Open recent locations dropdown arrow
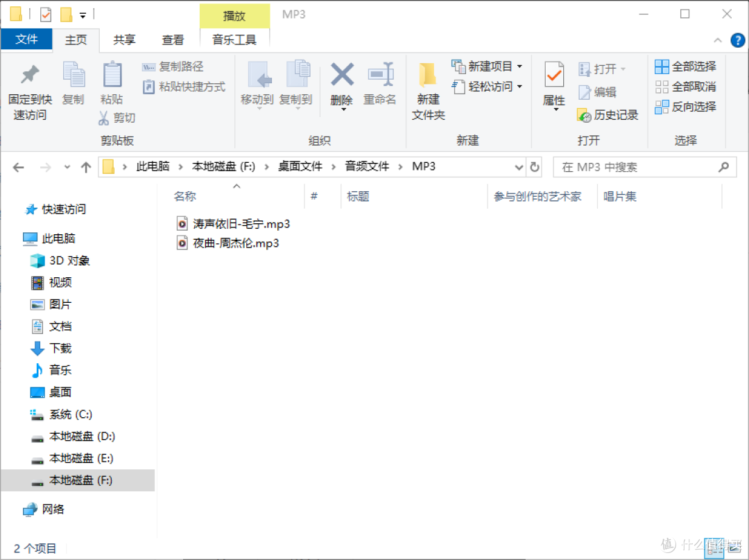Viewport: 749px width, 560px height. [67, 168]
